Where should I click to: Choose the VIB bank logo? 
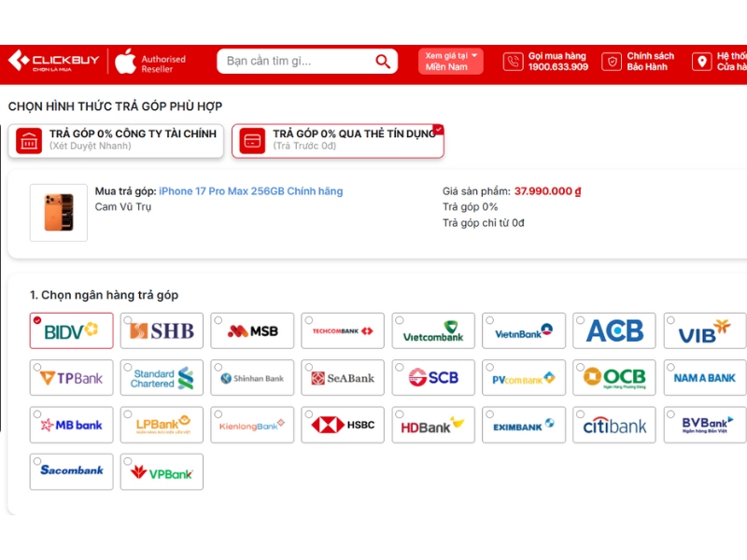(705, 331)
